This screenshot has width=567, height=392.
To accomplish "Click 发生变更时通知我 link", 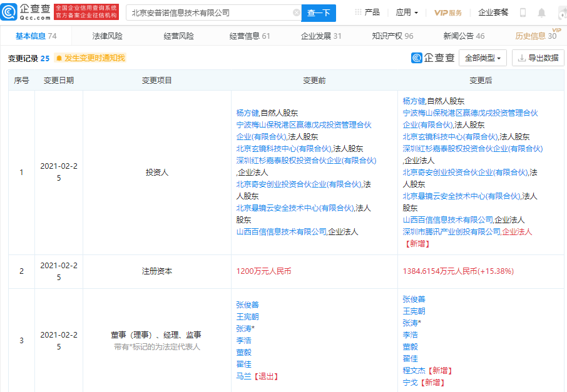I will [94, 58].
